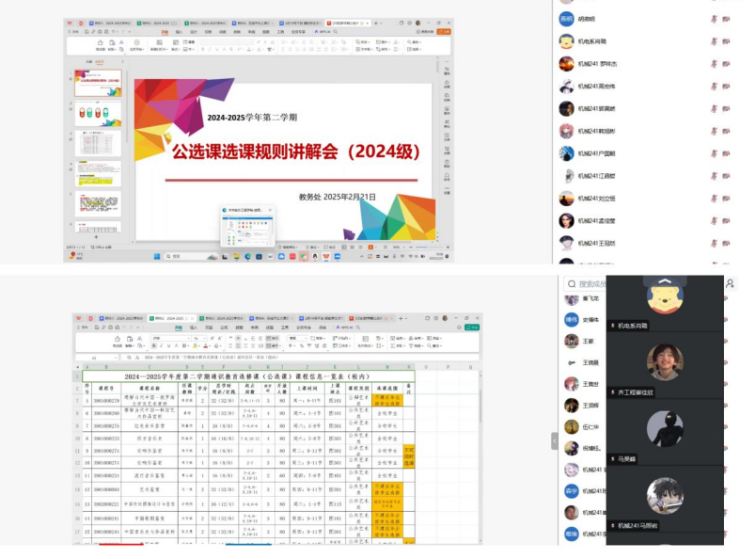Viewport: 756px width, 559px height.
Task: Toggle Bold in the spreadsheet ribbon
Action: point(154,345)
